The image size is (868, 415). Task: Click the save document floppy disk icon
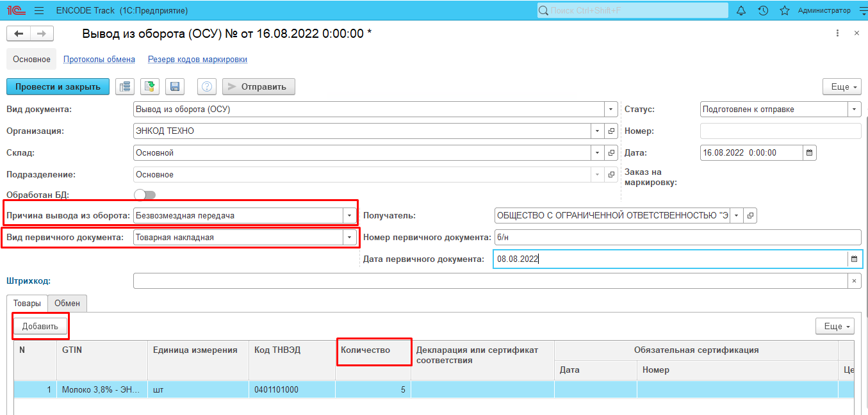click(175, 86)
